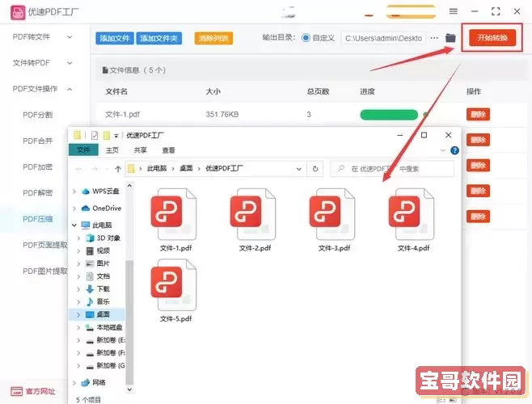Select file icon 文件-4.pdf in Explorer
Screen dimensions: 532x404
[x=412, y=214]
